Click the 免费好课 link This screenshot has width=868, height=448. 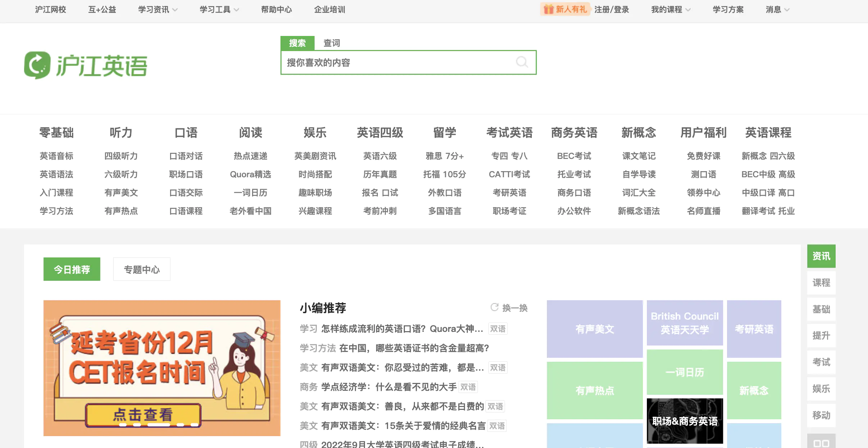pos(704,156)
